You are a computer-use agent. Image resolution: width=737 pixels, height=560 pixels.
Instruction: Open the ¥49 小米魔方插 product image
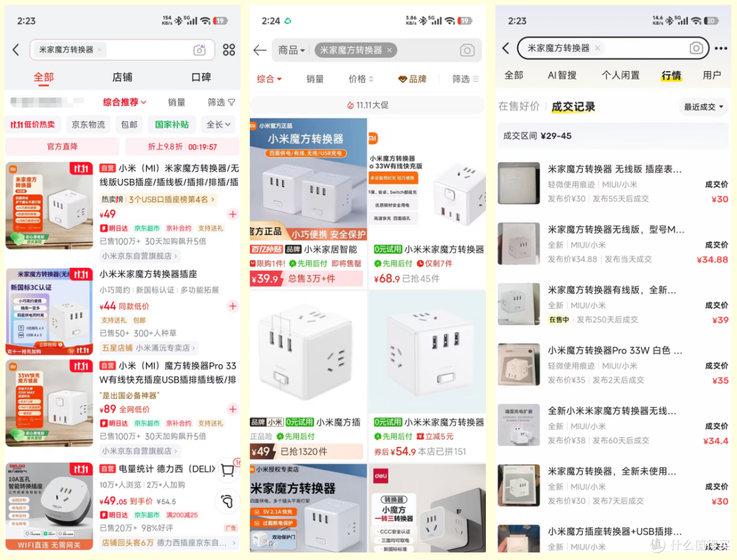[308, 353]
